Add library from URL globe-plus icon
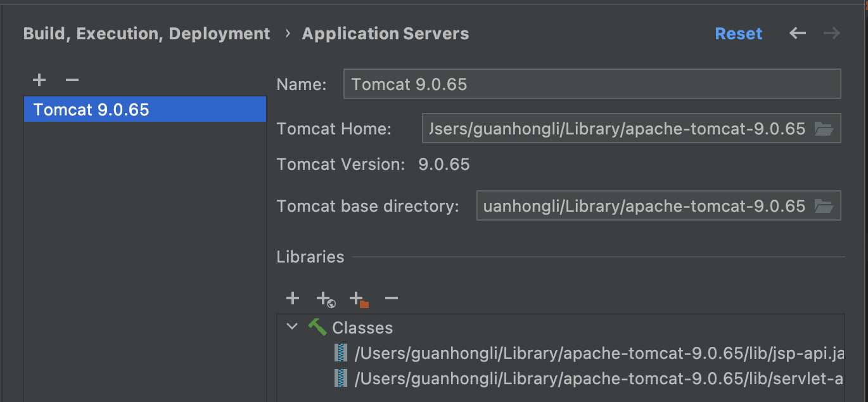 (x=326, y=299)
